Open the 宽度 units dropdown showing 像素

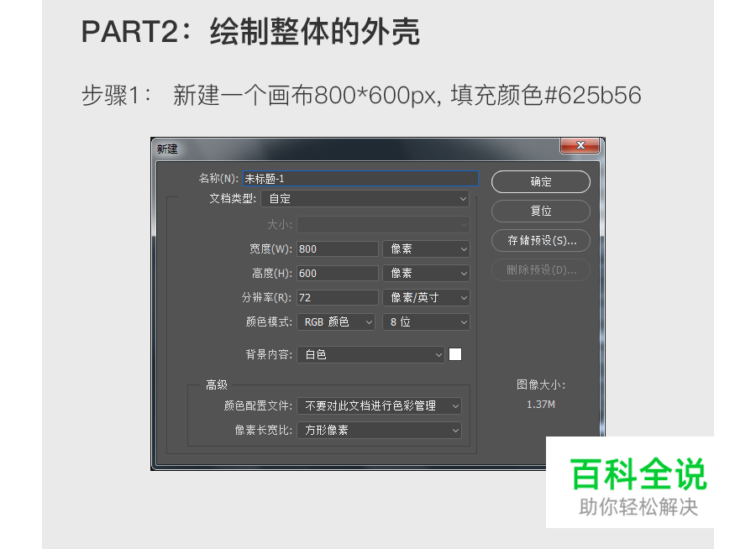pyautogui.click(x=426, y=248)
